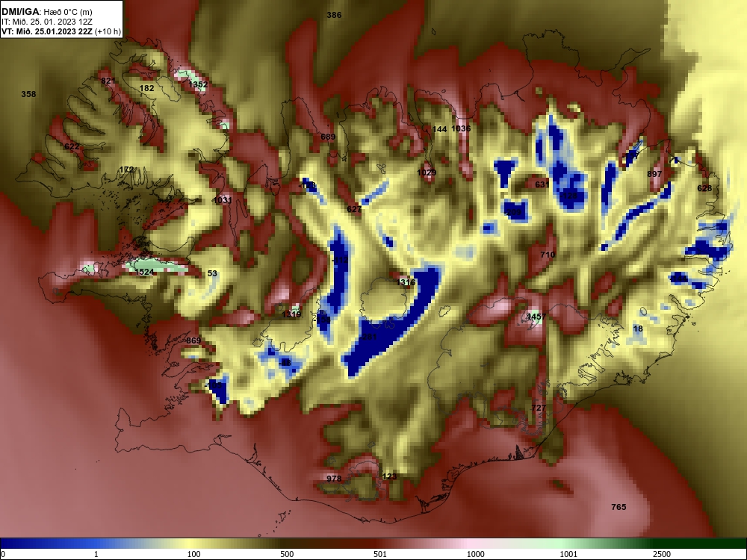Click the -128 value in the blue area
747x560 pixels.
coord(568,196)
